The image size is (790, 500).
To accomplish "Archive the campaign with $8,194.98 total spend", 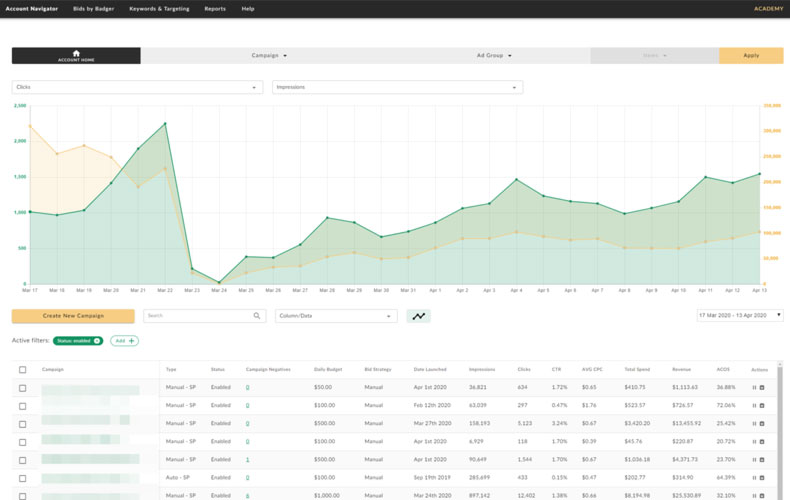I will pos(762,496).
